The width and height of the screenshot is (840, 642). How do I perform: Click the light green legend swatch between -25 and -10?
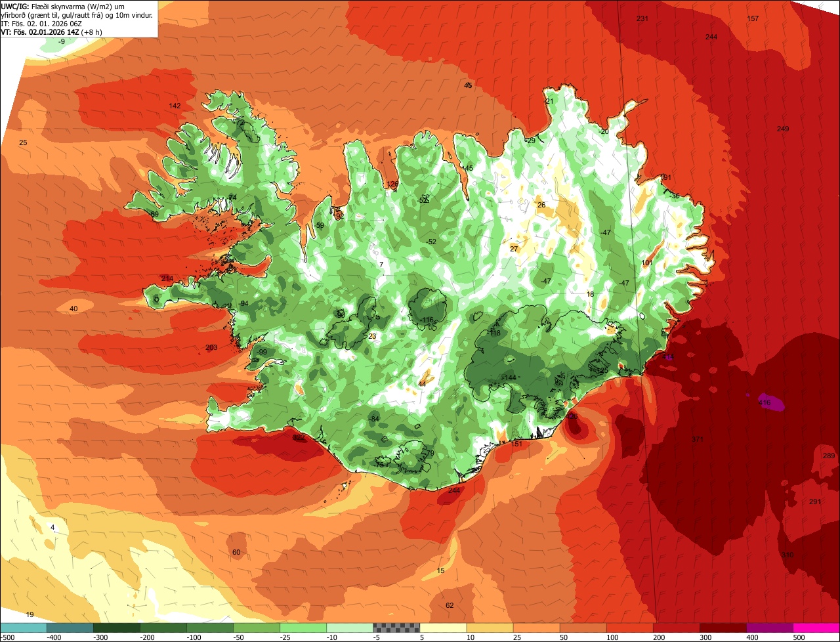(x=303, y=628)
